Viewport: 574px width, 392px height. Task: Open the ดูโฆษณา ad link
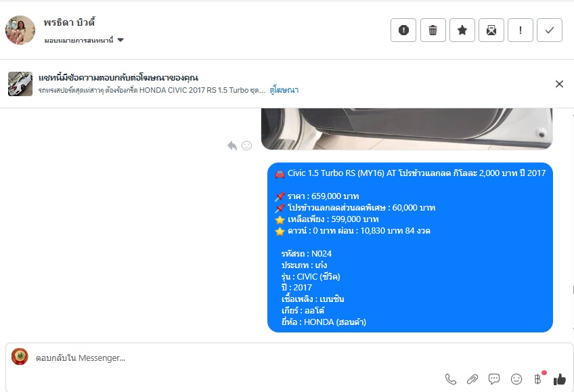click(x=284, y=90)
